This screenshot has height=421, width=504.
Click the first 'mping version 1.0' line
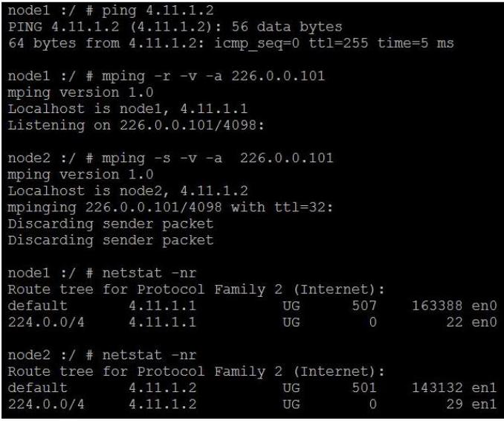(81, 93)
